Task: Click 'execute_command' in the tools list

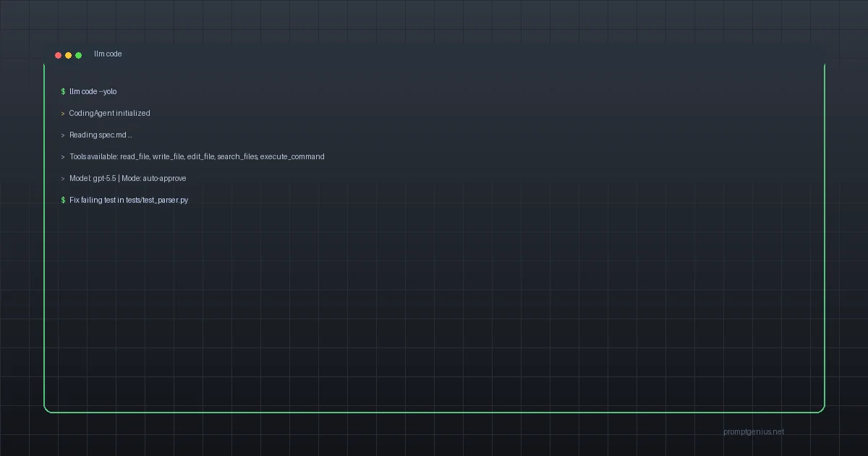Action: click(292, 157)
